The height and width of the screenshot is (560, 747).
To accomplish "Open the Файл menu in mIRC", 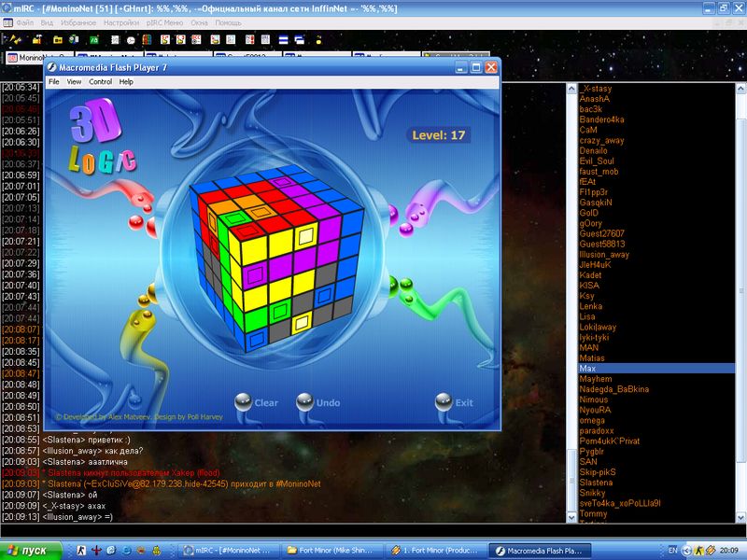I will pyautogui.click(x=25, y=22).
